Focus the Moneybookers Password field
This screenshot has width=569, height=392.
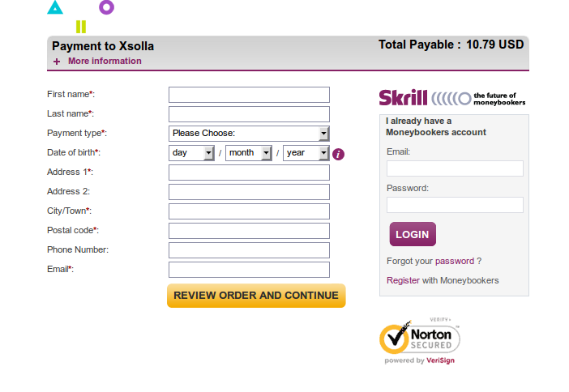coord(455,205)
